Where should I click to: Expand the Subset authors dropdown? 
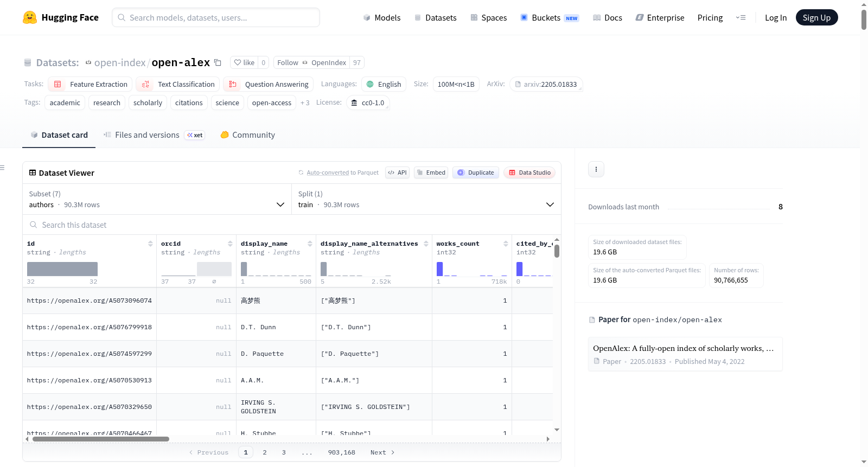pyautogui.click(x=157, y=199)
